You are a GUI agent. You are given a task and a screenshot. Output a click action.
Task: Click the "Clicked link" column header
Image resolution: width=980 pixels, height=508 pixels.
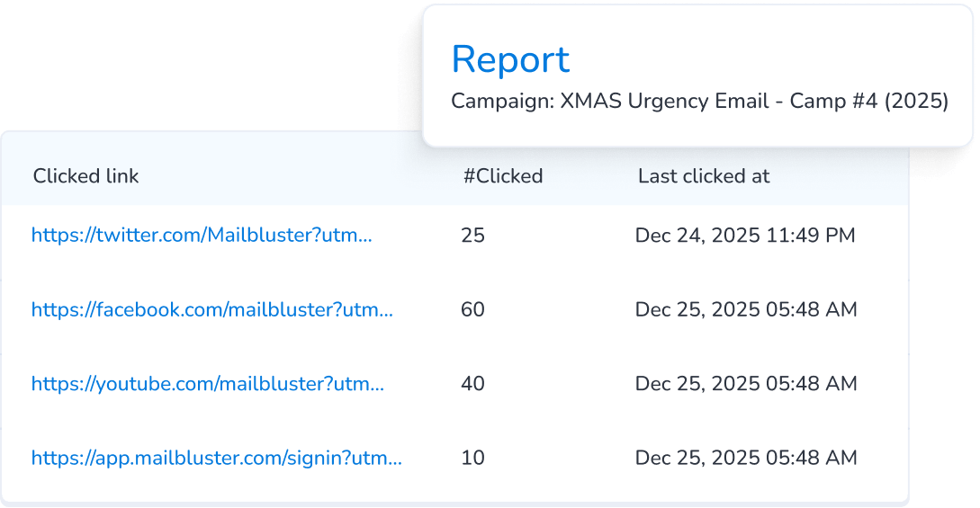(86, 176)
